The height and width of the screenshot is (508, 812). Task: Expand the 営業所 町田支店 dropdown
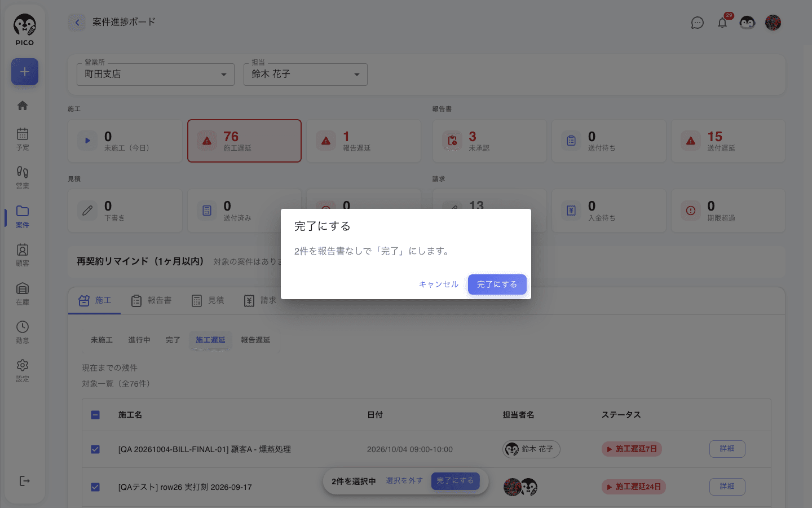[156, 75]
